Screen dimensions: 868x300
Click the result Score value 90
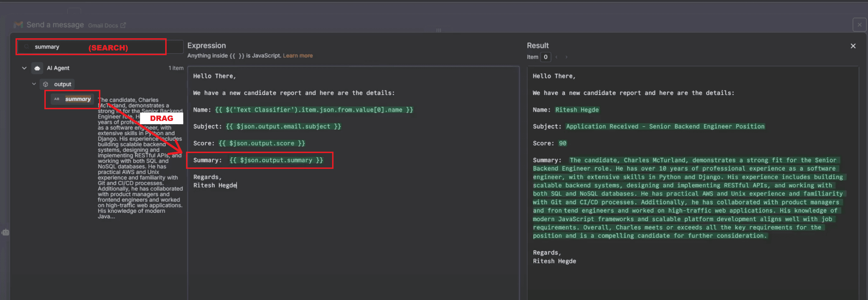[x=562, y=143]
